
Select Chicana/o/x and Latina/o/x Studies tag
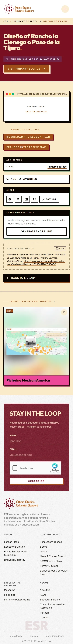(x=32, y=59)
